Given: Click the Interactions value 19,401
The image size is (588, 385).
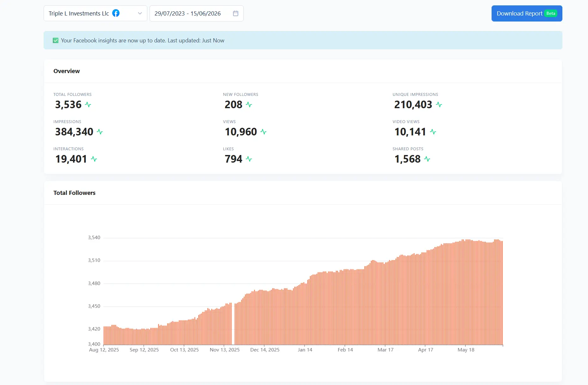Looking at the screenshot, I should (71, 159).
